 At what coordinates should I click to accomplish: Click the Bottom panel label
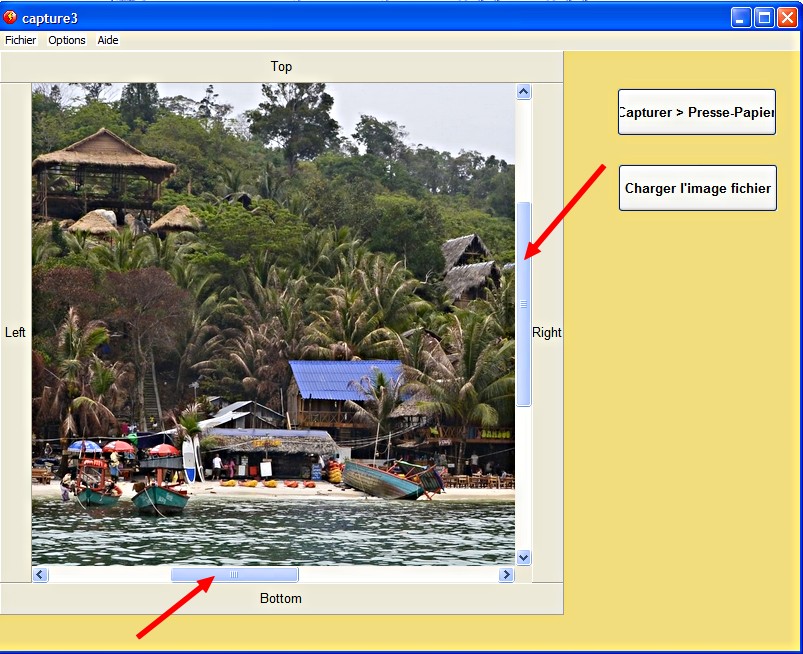[x=281, y=598]
